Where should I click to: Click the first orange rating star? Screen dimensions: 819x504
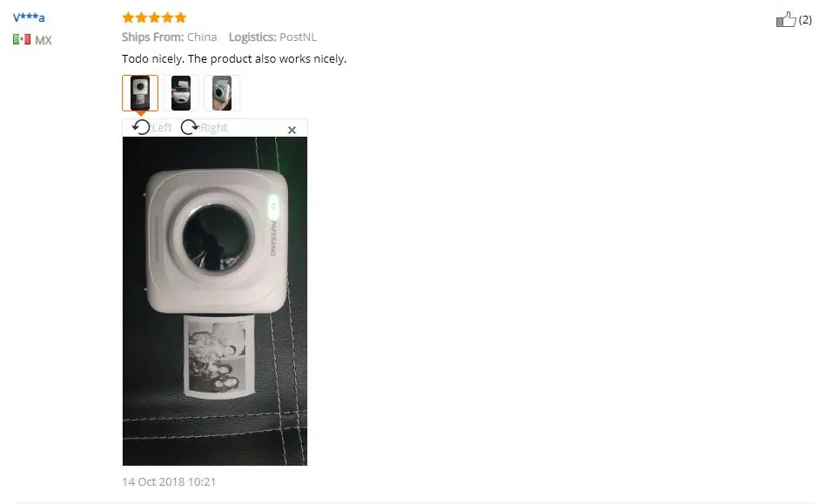[128, 17]
